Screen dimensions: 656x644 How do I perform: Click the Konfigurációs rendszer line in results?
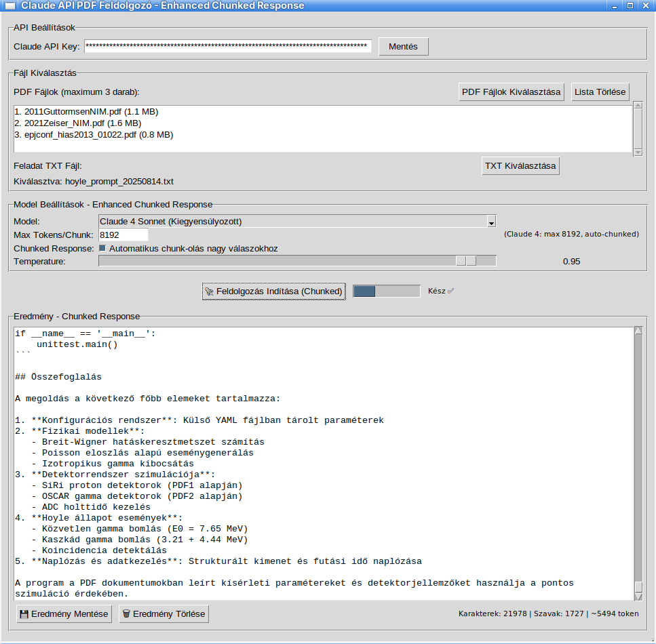coord(199,420)
